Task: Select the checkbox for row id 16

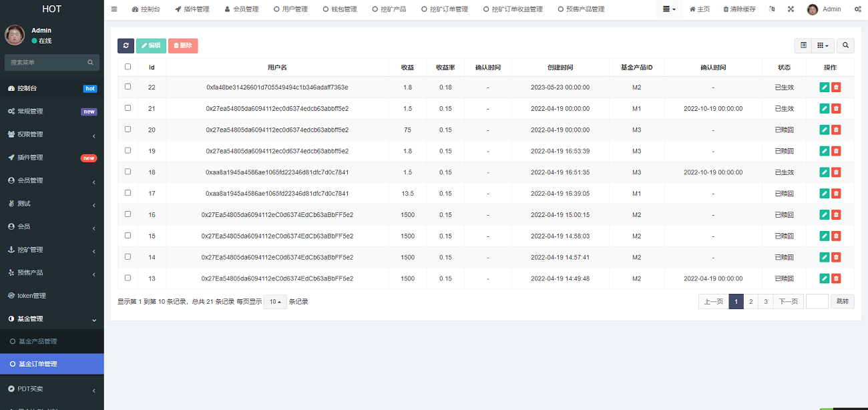Action: click(x=128, y=214)
